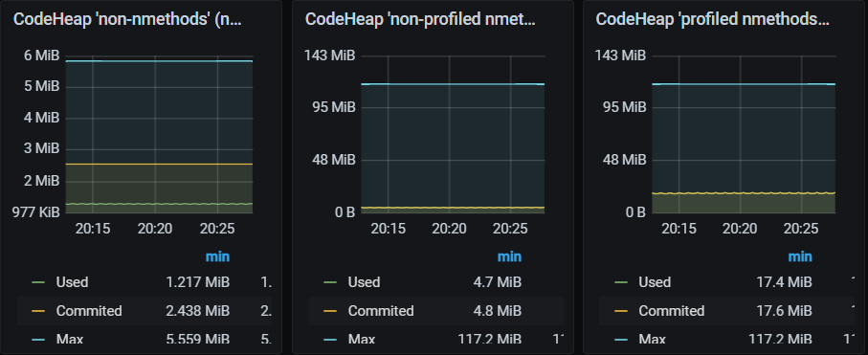Open the CodeHeap 'non-nmethods' panel title
Image resolution: width=868 pixels, height=355 pixels.
[127, 19]
